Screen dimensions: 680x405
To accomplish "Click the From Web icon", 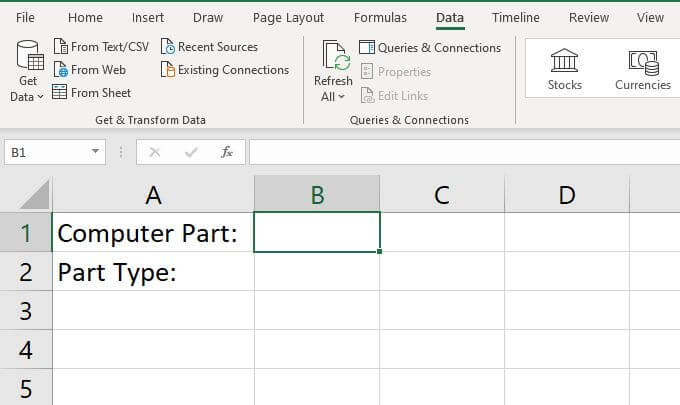I will (60, 70).
